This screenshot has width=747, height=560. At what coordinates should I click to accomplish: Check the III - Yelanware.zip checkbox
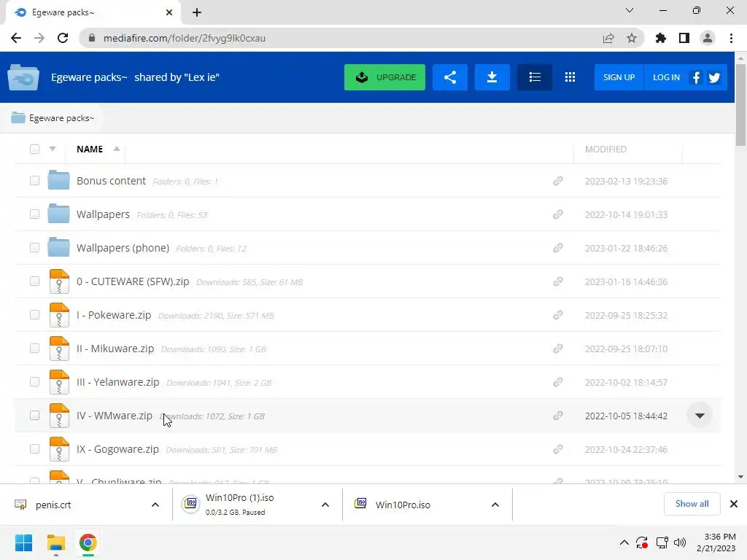[34, 382]
